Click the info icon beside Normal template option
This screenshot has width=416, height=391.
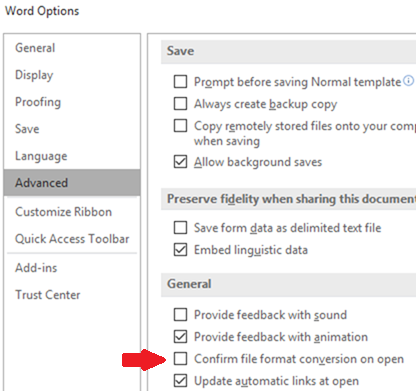[x=408, y=80]
